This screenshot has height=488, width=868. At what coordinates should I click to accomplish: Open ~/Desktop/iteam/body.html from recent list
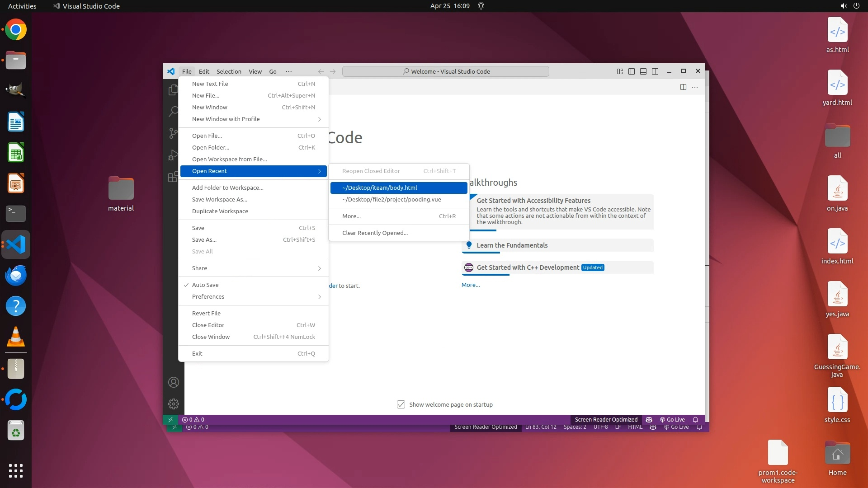pos(380,188)
